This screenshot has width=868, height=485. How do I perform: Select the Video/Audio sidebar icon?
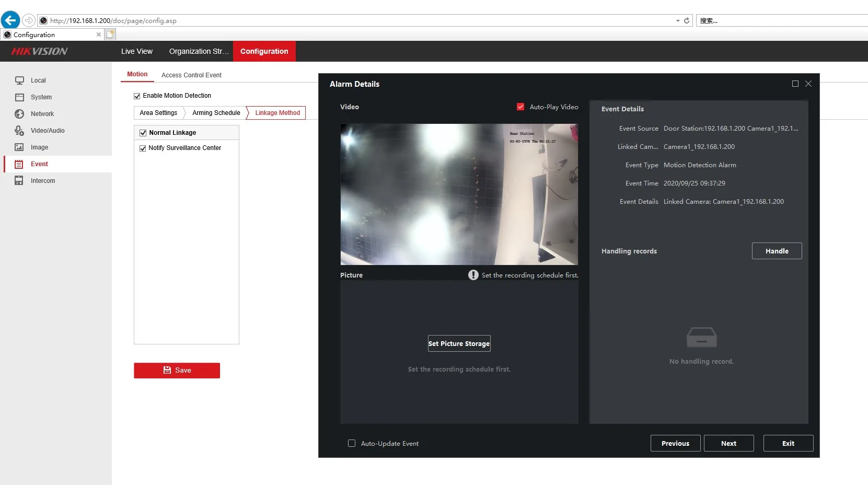pos(19,131)
